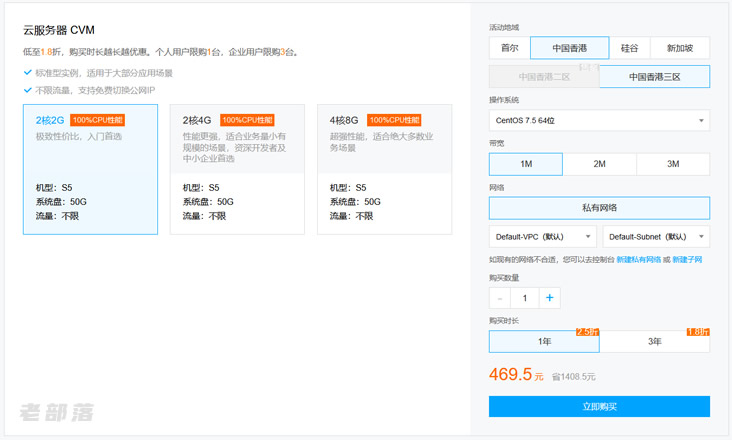Click 极致性价比，入门首选 description
This screenshot has height=440, width=732.
[79, 137]
